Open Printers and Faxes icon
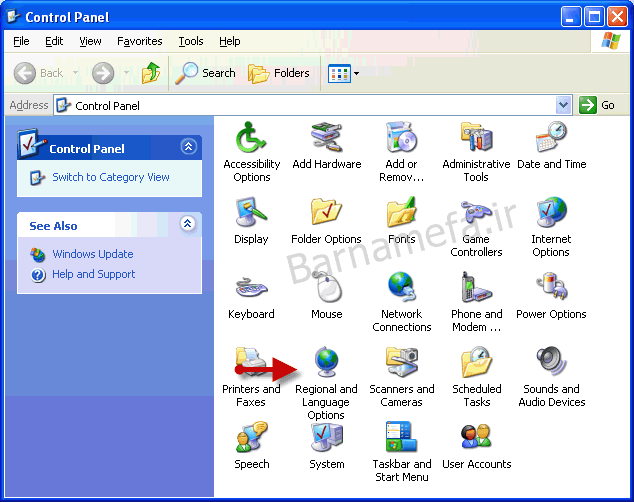The width and height of the screenshot is (634, 502). tap(251, 363)
